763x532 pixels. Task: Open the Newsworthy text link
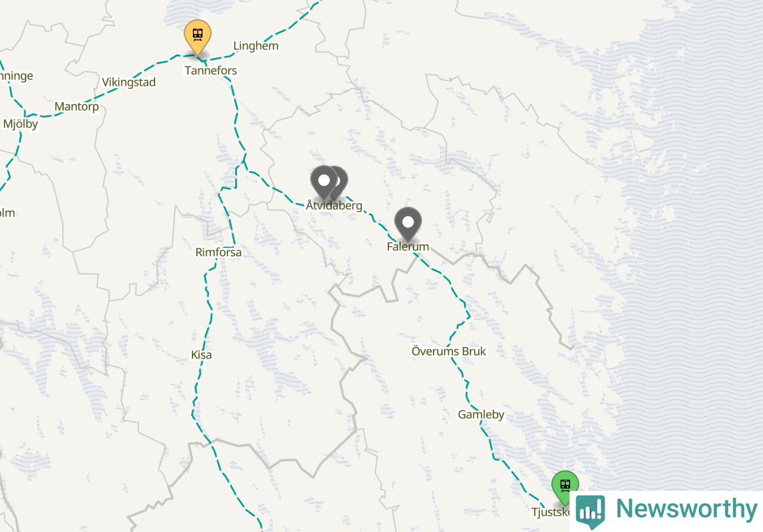[686, 508]
